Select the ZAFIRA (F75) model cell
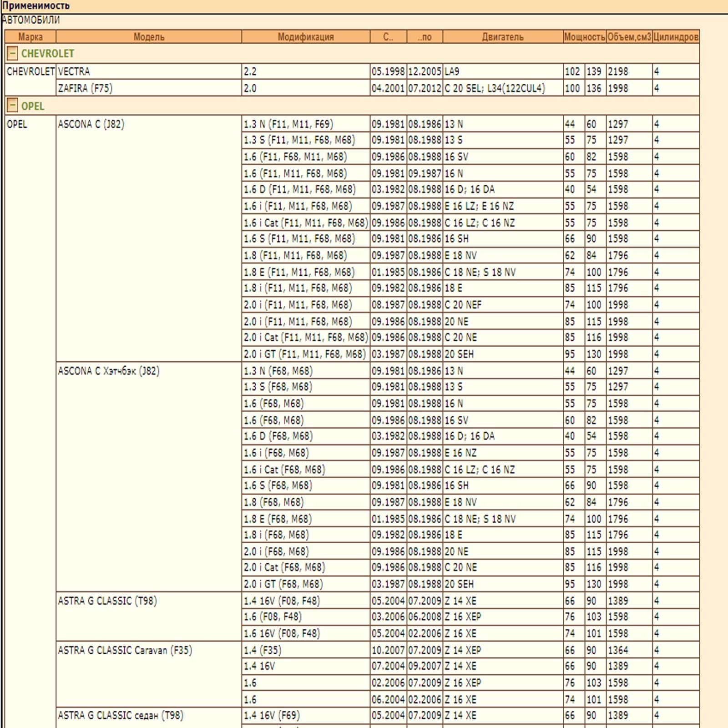The image size is (728, 728). click(149, 88)
